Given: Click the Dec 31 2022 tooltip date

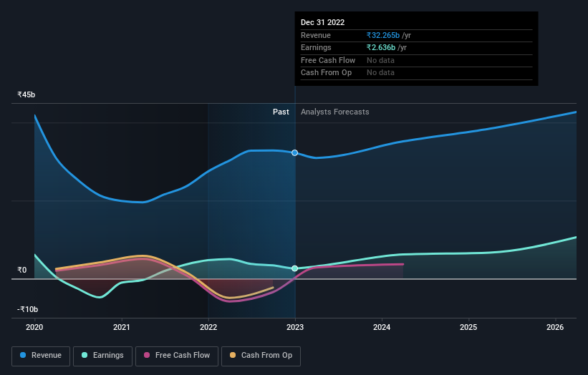Looking at the screenshot, I should pyautogui.click(x=322, y=22).
